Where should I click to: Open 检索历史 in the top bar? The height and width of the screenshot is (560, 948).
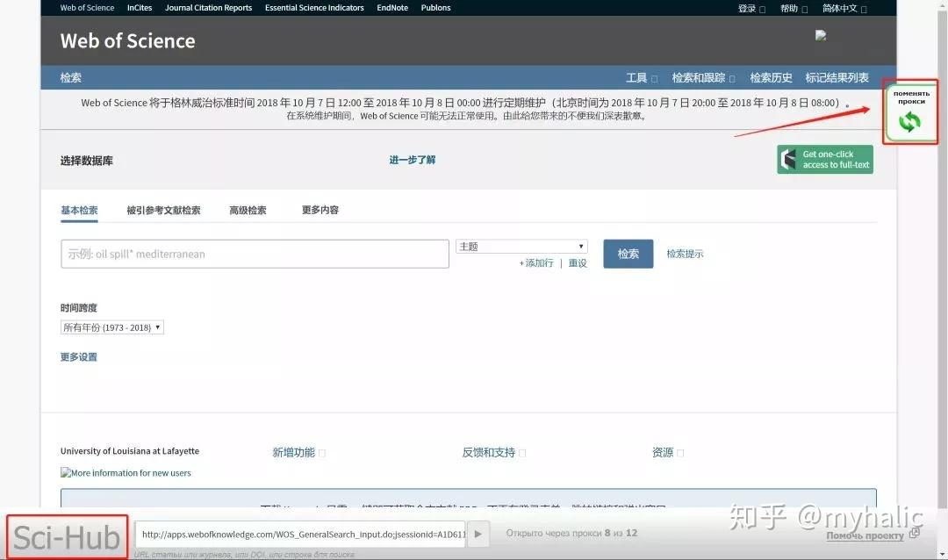[771, 77]
